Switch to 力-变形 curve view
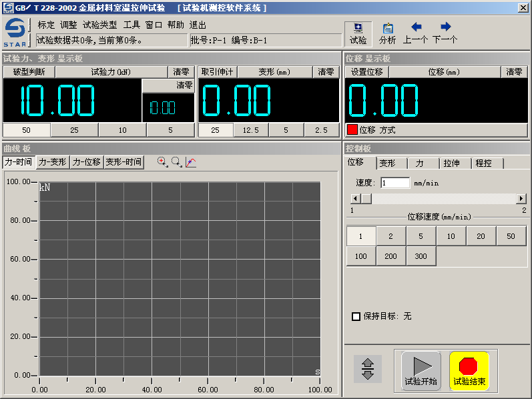532x399 pixels. (52, 161)
